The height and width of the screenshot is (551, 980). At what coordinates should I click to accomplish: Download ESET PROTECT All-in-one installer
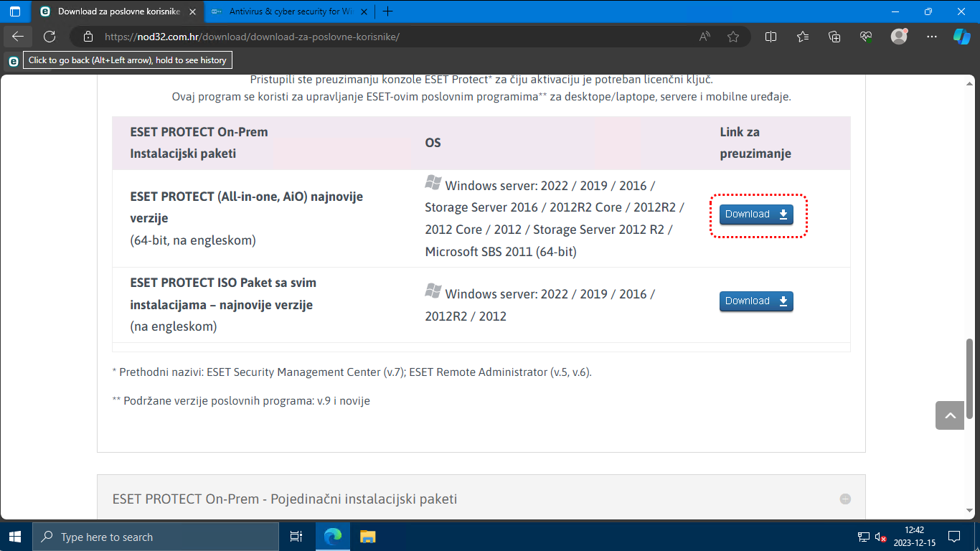point(756,215)
